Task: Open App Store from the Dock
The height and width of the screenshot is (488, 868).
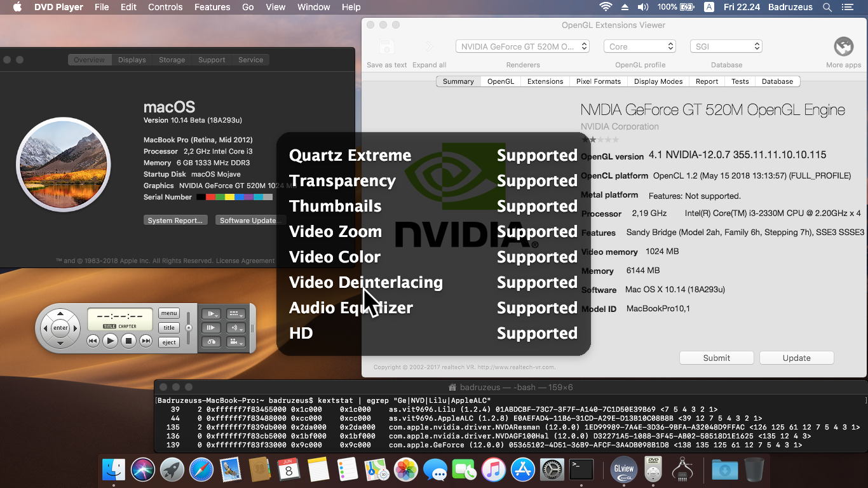Action: coord(523,470)
